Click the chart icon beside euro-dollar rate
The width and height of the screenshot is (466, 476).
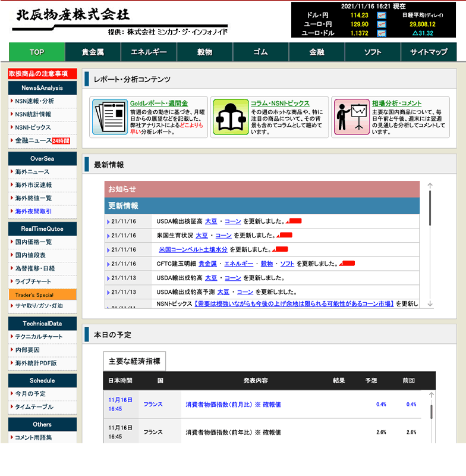click(x=382, y=33)
